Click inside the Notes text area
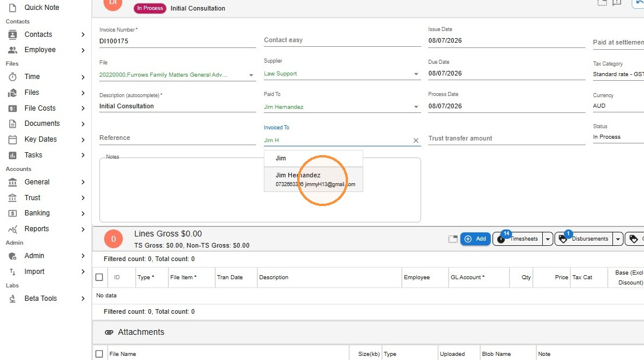644x360 pixels. [x=260, y=190]
